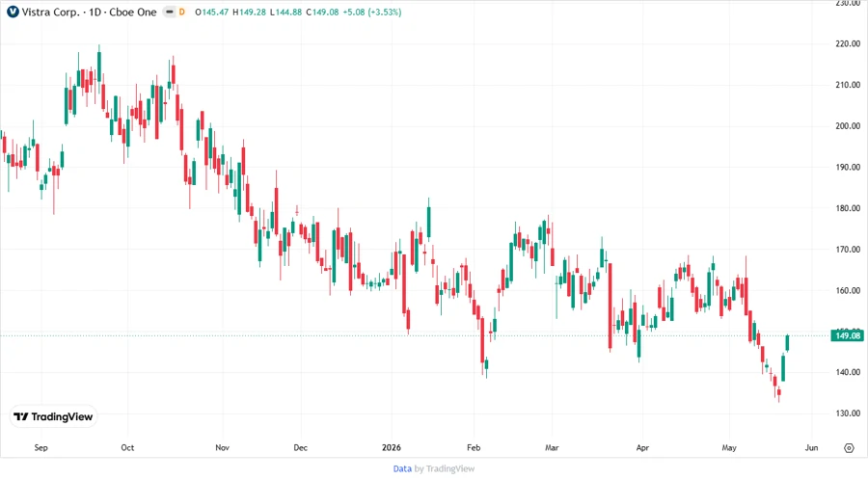Click the Nov label on time axis
Image resolution: width=868 pixels, height=480 pixels.
tap(222, 448)
